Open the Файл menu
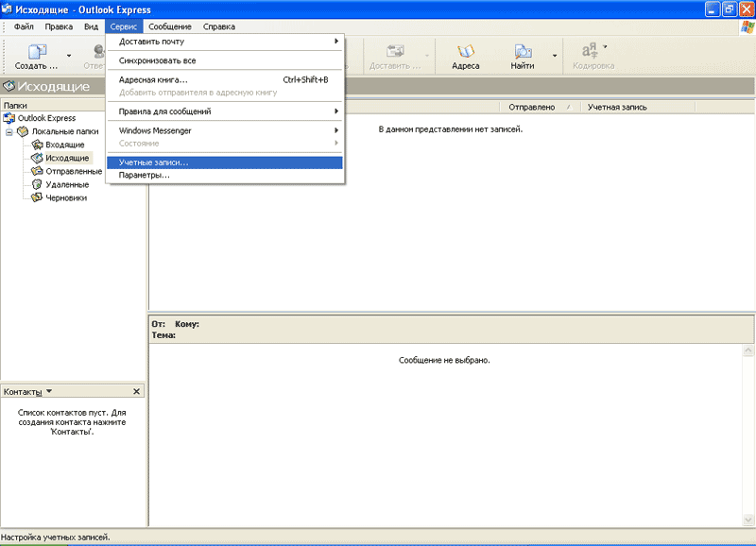 24,26
